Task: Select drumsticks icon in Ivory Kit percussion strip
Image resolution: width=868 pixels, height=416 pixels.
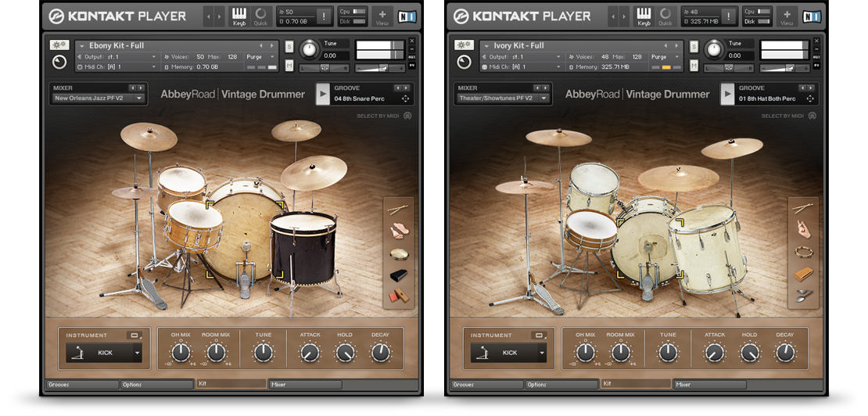Action: pos(802,209)
